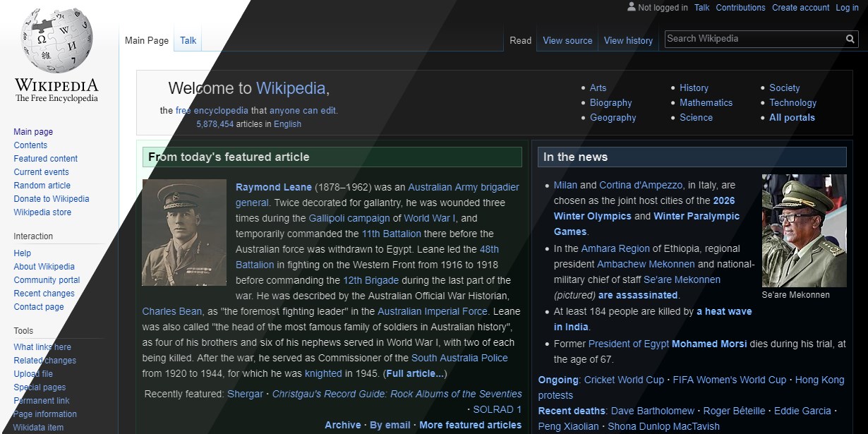
Task: Open the History portal
Action: point(694,88)
